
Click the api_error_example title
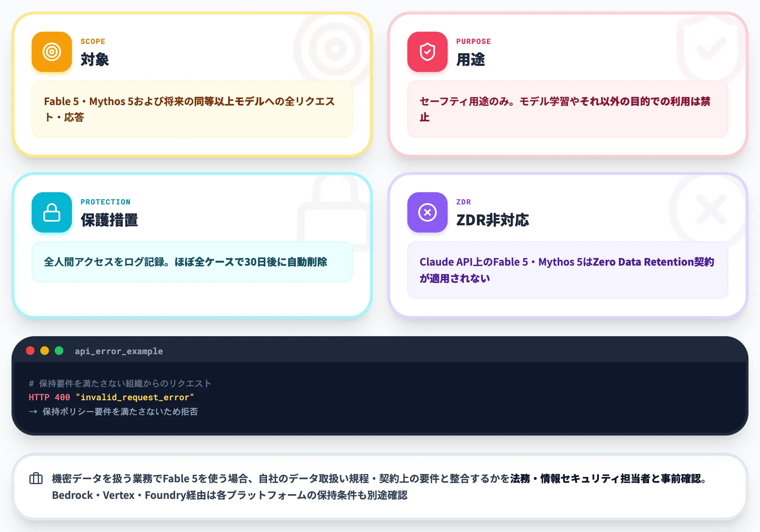point(119,351)
